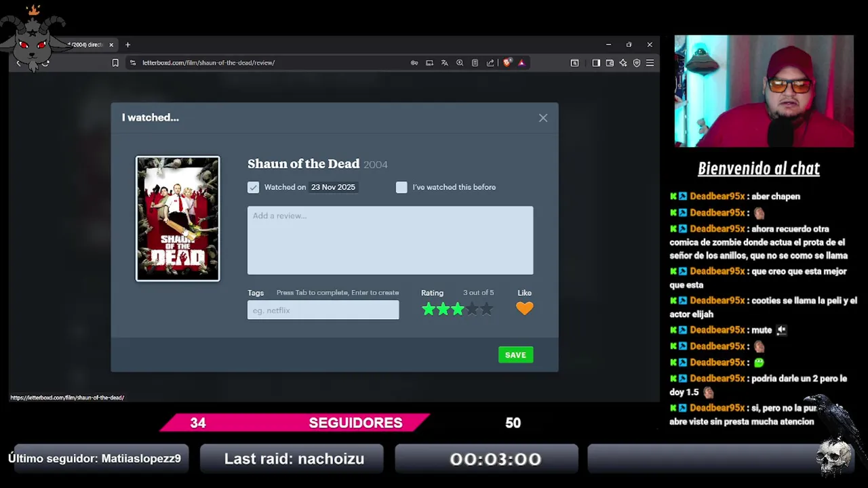
Task: Close the 'I watched...' dialog with X
Action: (x=543, y=118)
